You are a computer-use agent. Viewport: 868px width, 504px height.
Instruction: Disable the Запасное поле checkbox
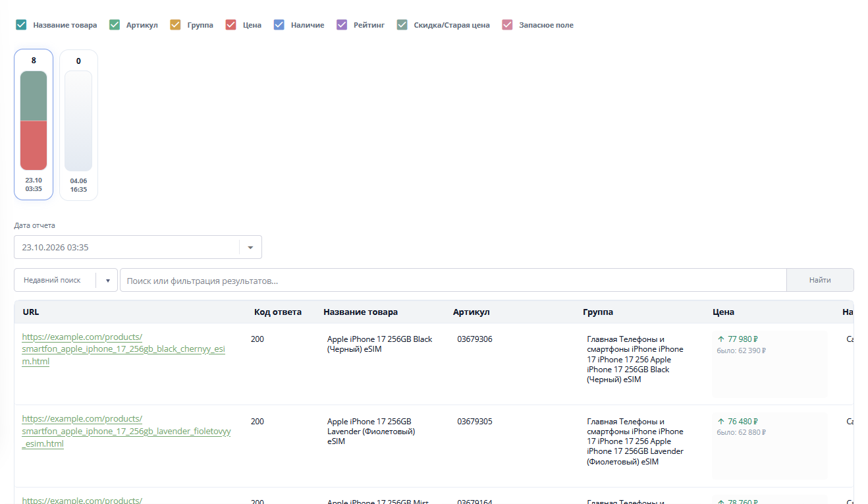pos(507,25)
